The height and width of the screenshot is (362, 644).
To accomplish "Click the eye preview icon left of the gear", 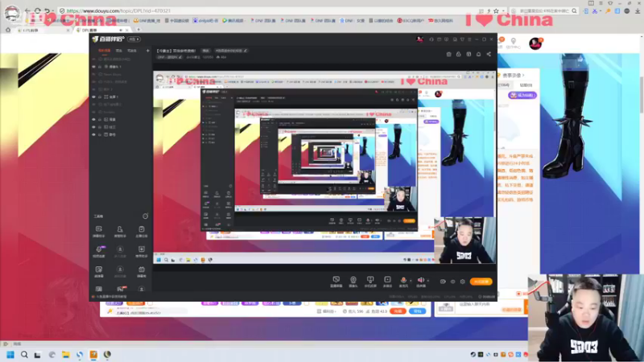I will (453, 282).
